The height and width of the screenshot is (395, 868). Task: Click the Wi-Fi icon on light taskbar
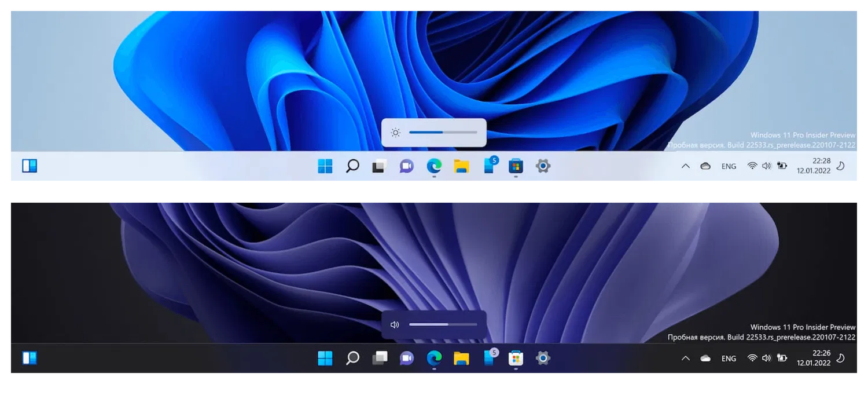(752, 166)
